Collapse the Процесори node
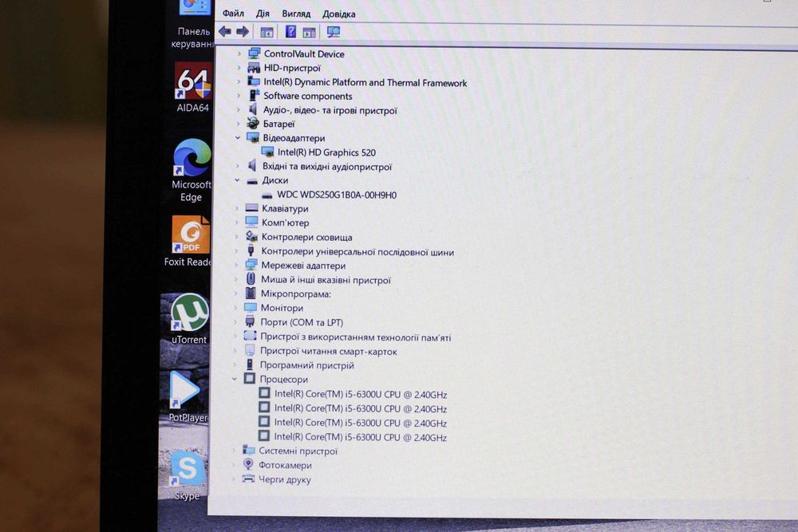 [234, 379]
